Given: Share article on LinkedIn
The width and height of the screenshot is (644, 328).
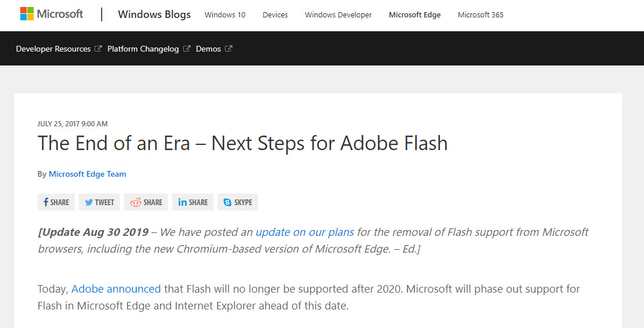Looking at the screenshot, I should [192, 202].
